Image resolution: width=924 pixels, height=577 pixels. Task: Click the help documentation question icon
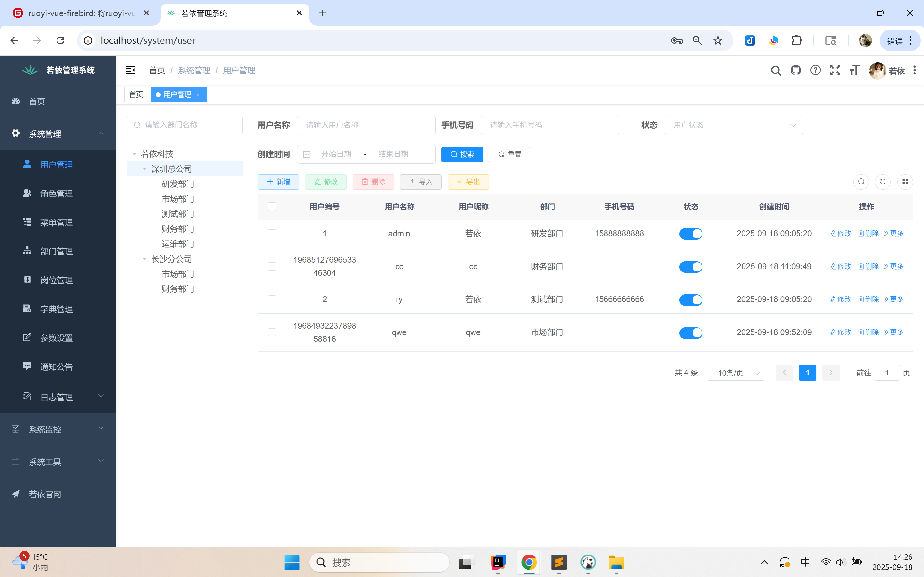point(815,71)
